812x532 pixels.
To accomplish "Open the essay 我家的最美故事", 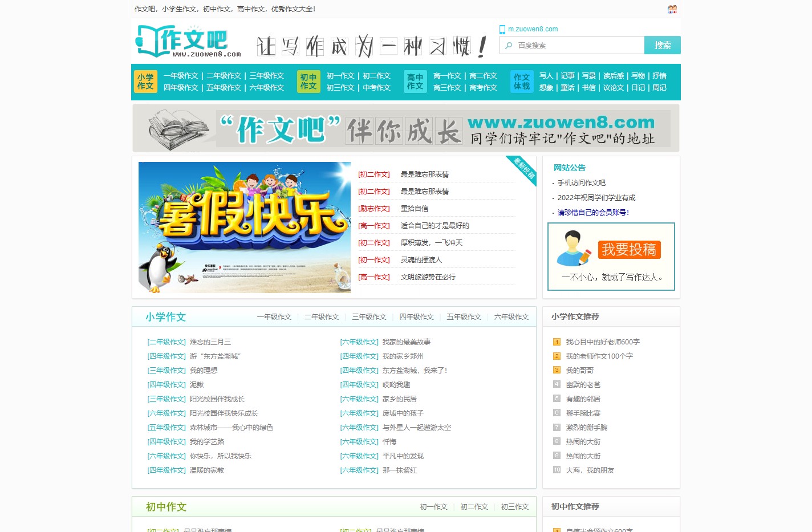I will point(407,342).
